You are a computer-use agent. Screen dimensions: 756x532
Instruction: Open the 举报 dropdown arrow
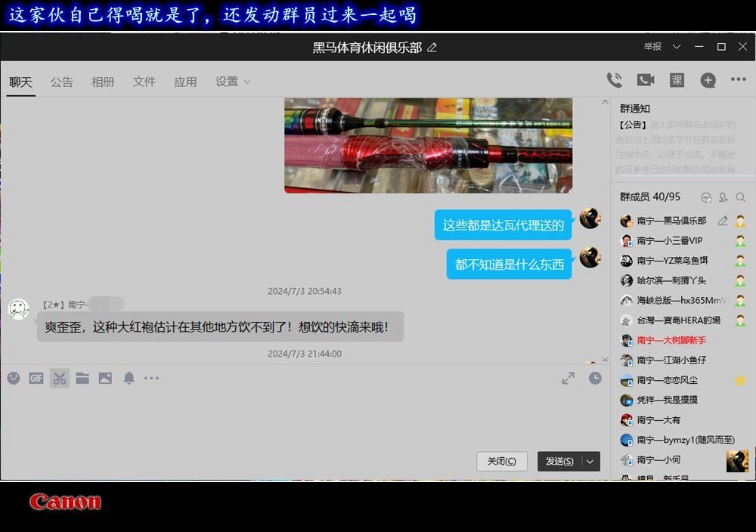coord(677,47)
